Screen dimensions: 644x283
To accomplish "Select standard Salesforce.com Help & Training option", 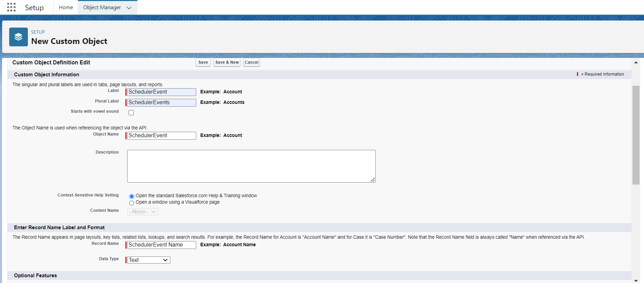I will pos(132,196).
